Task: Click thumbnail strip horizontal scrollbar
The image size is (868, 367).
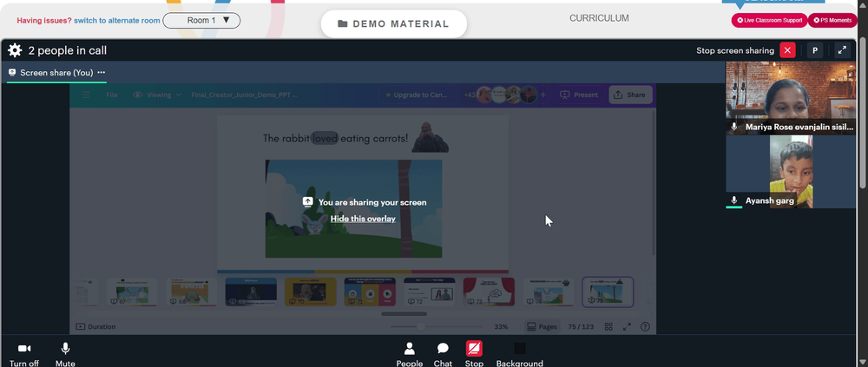Action: coord(404,314)
